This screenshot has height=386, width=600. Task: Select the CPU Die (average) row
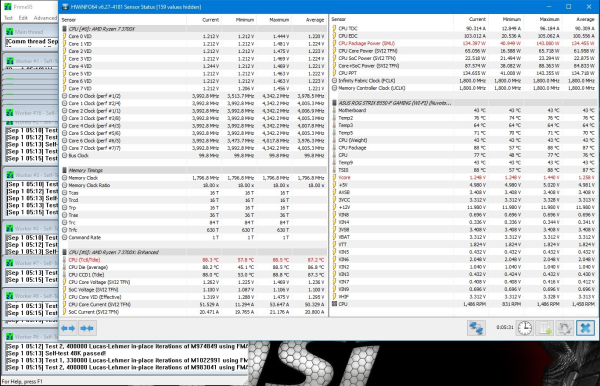194,267
